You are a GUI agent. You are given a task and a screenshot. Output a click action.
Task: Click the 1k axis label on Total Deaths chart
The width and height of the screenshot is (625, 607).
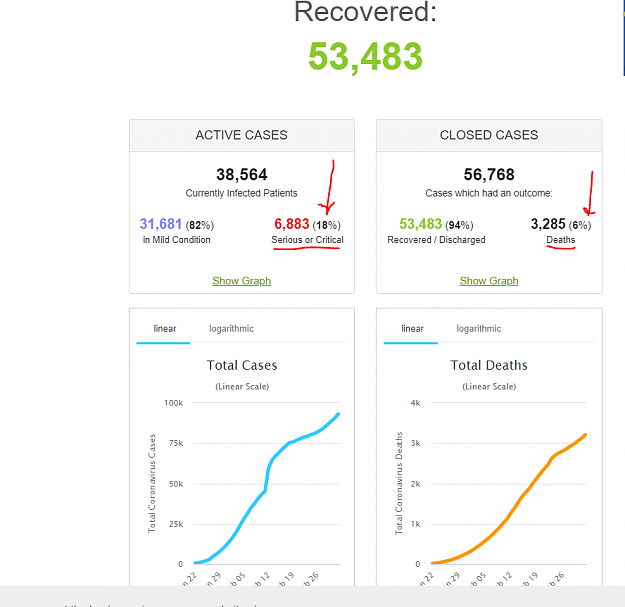pyautogui.click(x=415, y=524)
